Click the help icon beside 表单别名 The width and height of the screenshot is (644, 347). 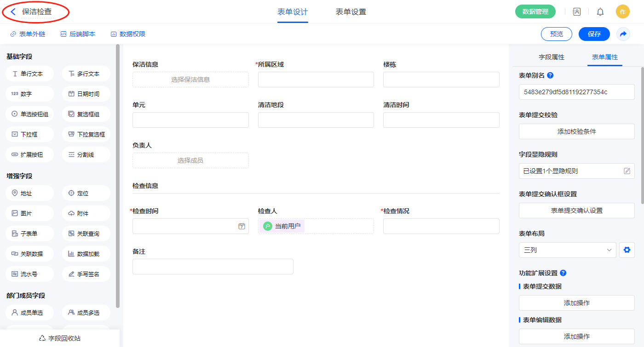pyautogui.click(x=550, y=75)
